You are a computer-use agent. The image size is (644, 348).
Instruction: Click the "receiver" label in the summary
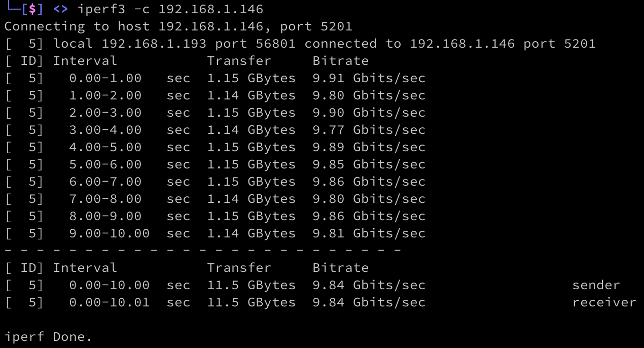click(604, 302)
